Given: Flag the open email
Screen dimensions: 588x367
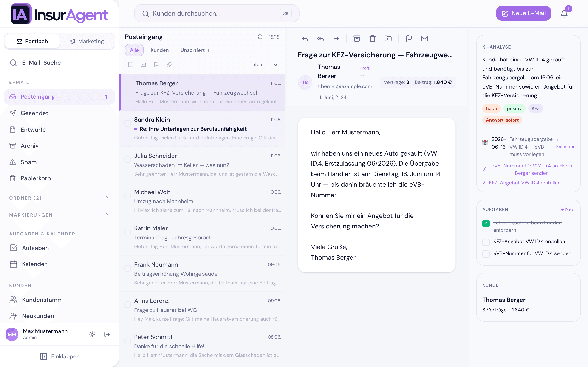Looking at the screenshot, I should (409, 39).
